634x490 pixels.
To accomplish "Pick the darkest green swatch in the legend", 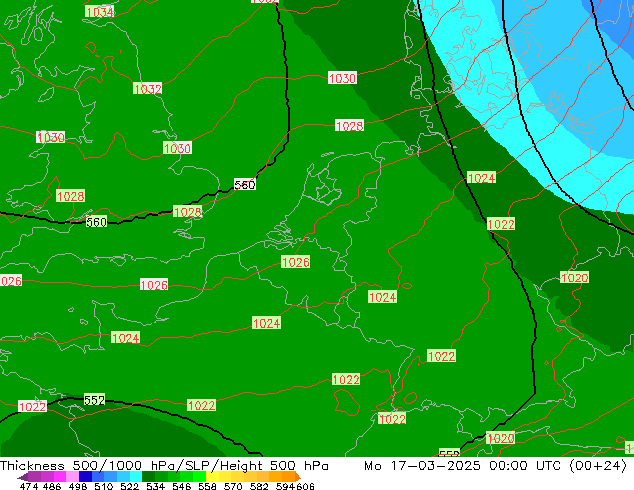I will (x=148, y=476).
